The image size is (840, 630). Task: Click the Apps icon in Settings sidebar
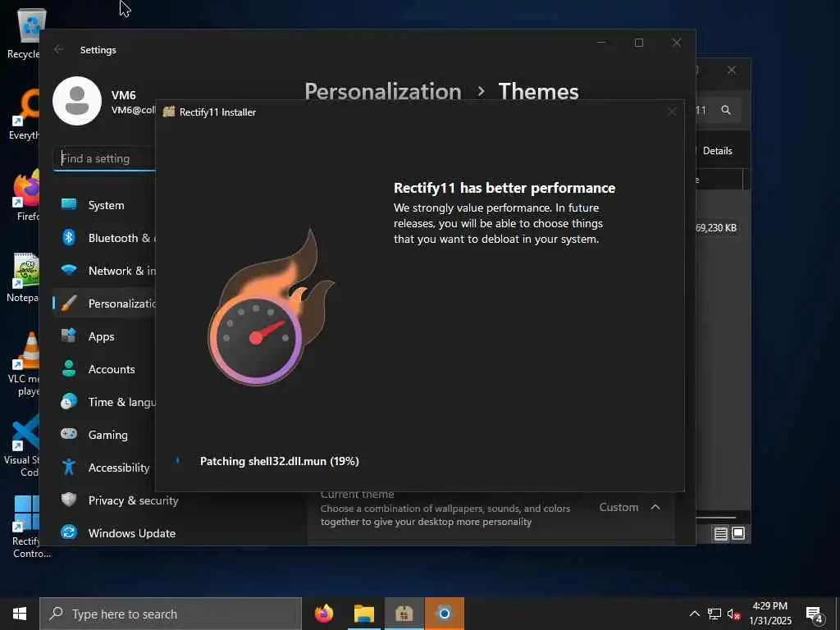(x=69, y=336)
